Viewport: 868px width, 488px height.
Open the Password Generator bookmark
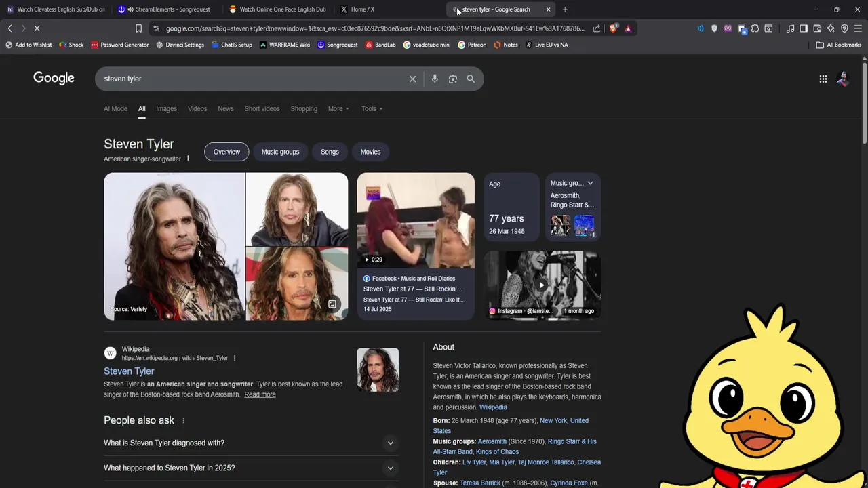(x=119, y=45)
